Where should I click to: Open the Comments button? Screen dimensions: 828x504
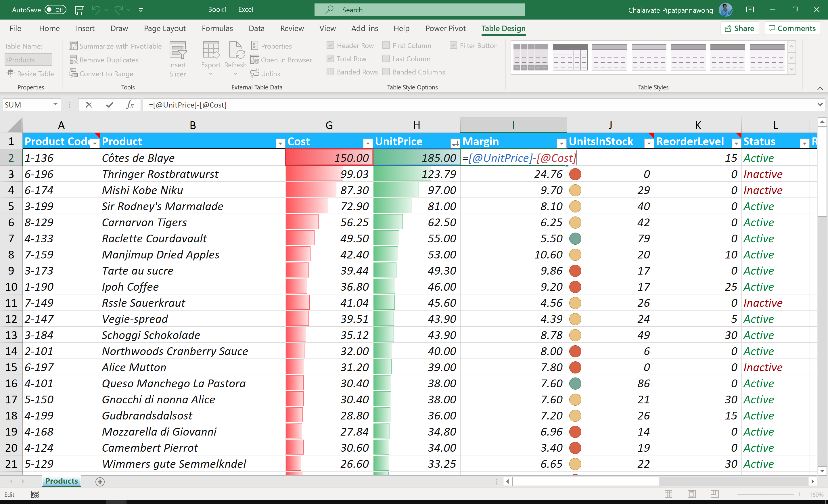pos(792,28)
